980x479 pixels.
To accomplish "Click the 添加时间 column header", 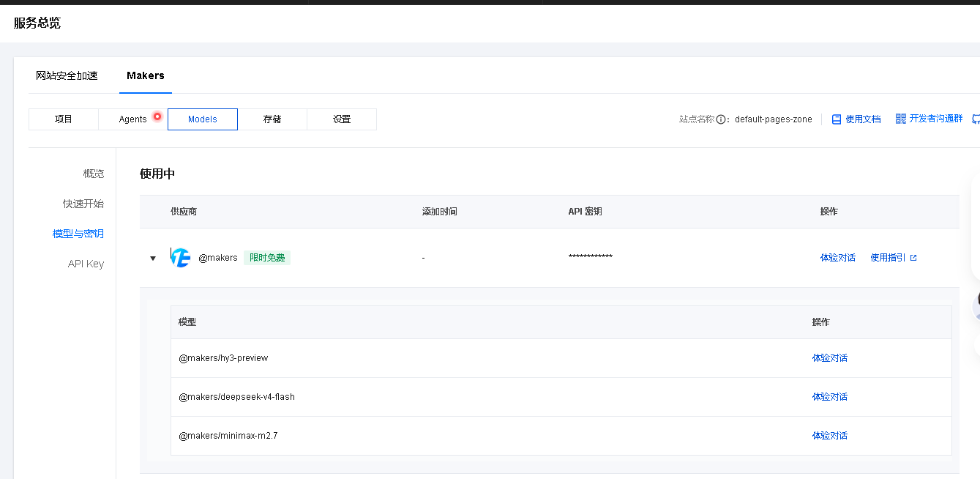I will click(440, 212).
